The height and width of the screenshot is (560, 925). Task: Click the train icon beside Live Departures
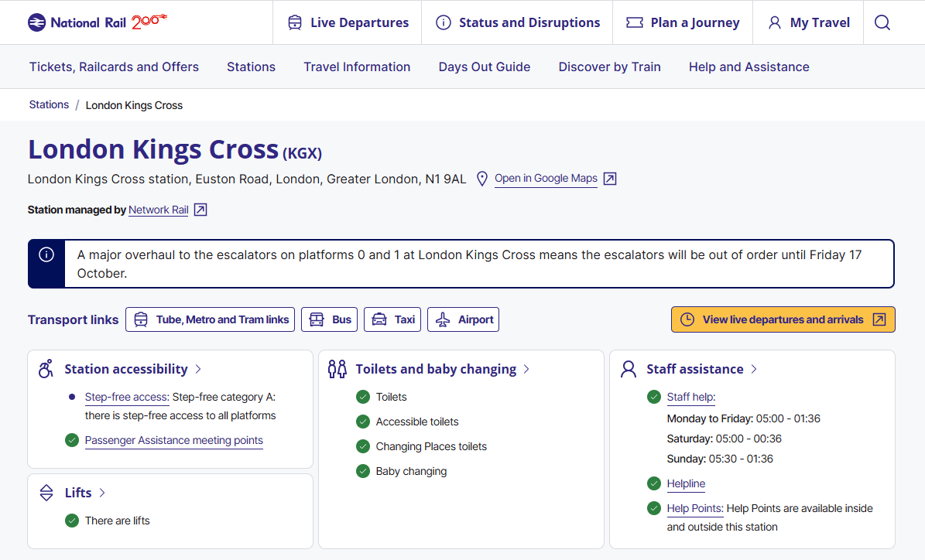tap(295, 22)
